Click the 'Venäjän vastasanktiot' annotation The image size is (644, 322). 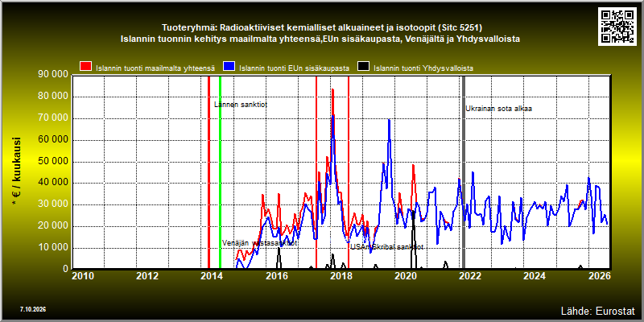(259, 243)
